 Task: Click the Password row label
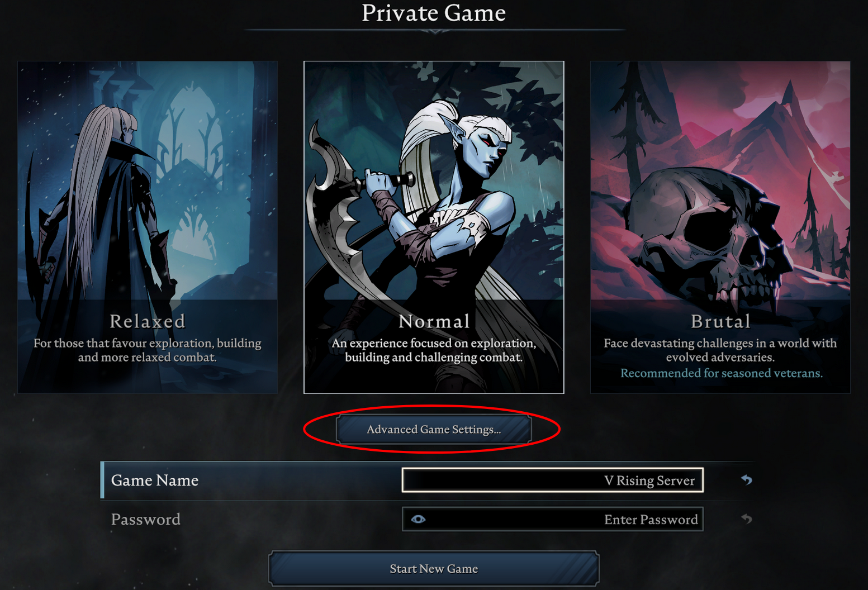click(x=146, y=520)
